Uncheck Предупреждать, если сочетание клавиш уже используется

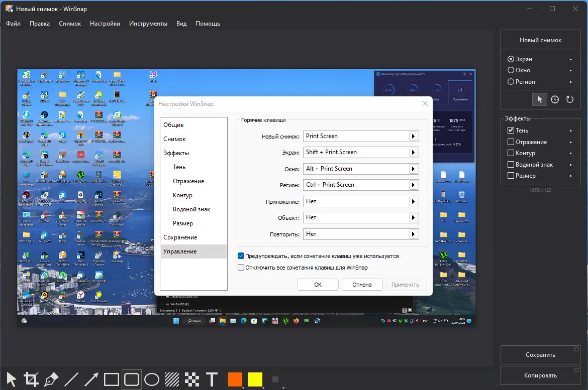coord(241,256)
